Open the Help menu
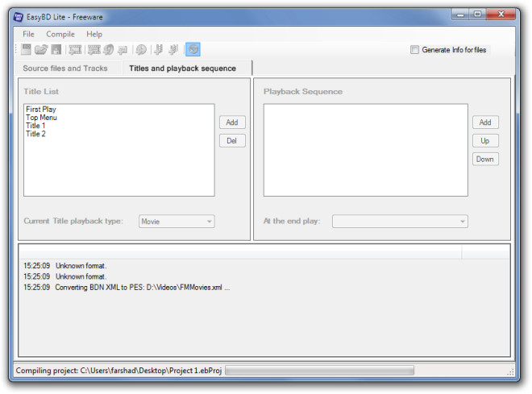Viewport: 532px width, 394px height. [94, 35]
